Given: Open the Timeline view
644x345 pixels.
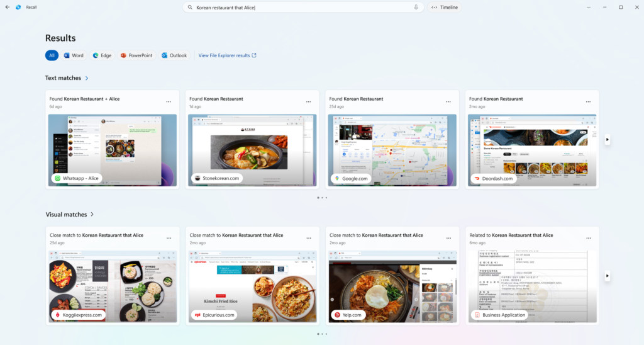Looking at the screenshot, I should tap(445, 8).
